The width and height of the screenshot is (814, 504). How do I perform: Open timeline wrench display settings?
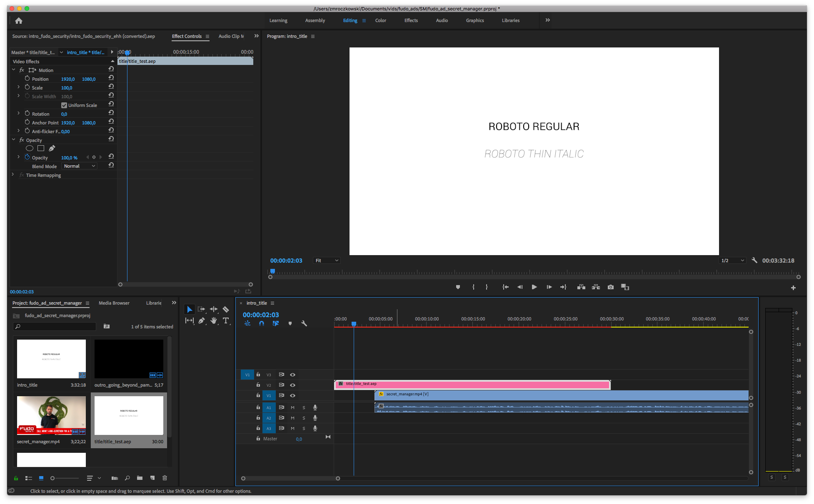point(304,323)
